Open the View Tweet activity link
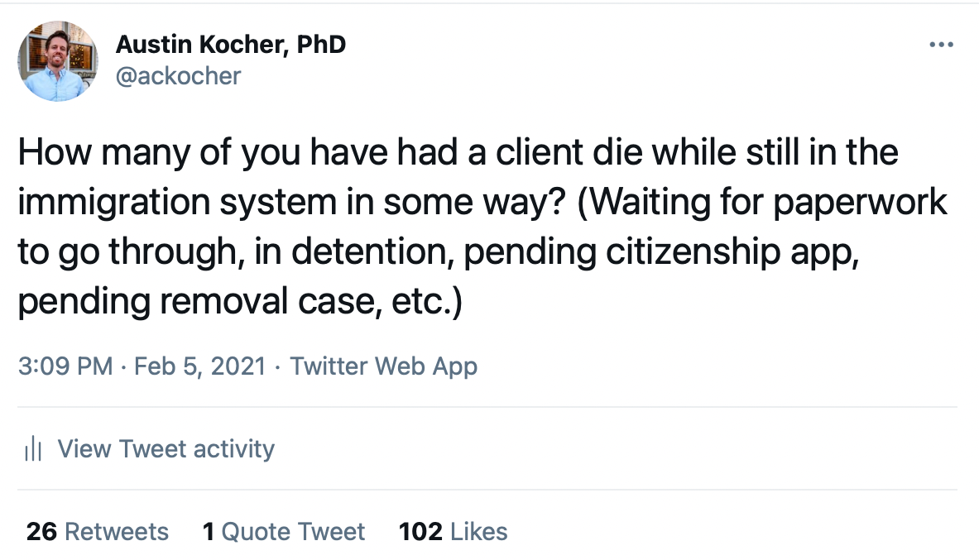 tap(166, 449)
